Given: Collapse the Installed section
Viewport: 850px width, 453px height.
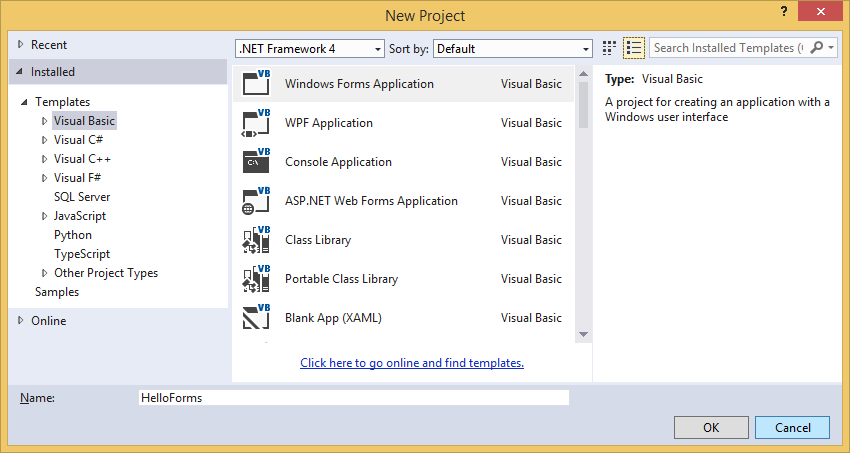Looking at the screenshot, I should (20, 72).
